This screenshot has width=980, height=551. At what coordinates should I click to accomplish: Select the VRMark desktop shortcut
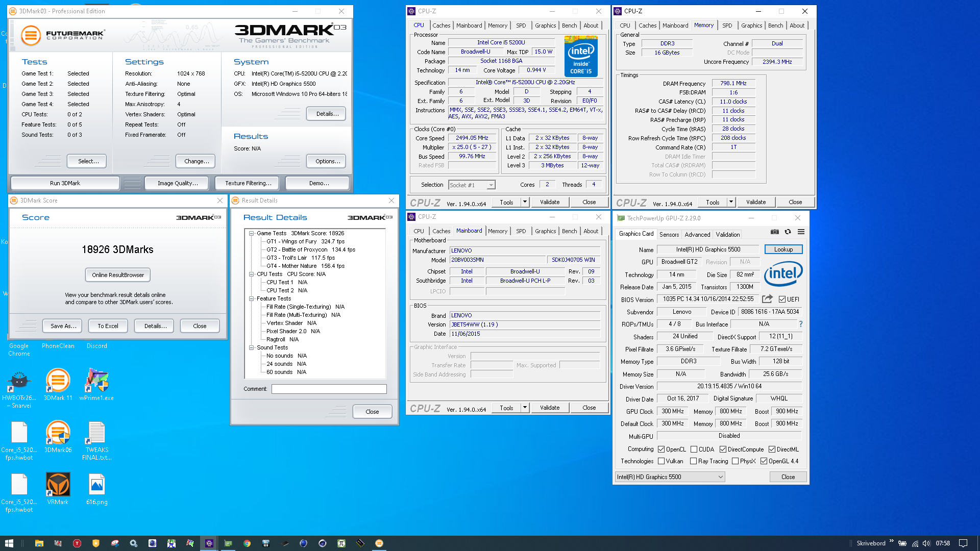[x=58, y=489]
